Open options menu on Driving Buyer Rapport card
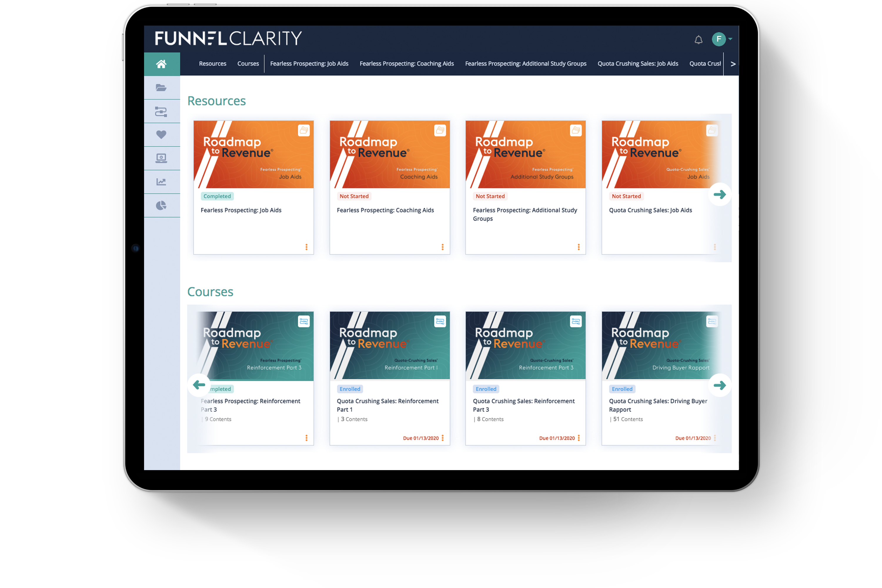The height and width of the screenshot is (588, 882). point(715,438)
